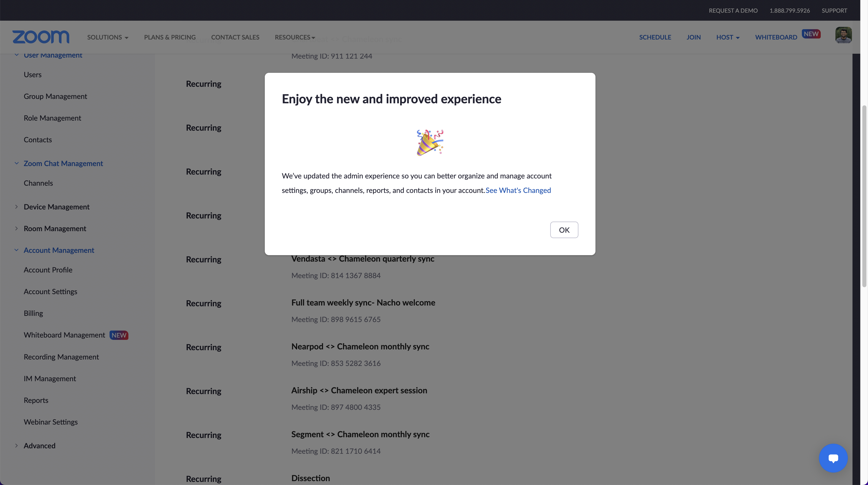Click the NEW badge beside Whiteboard header
The image size is (868, 485).
pos(811,34)
